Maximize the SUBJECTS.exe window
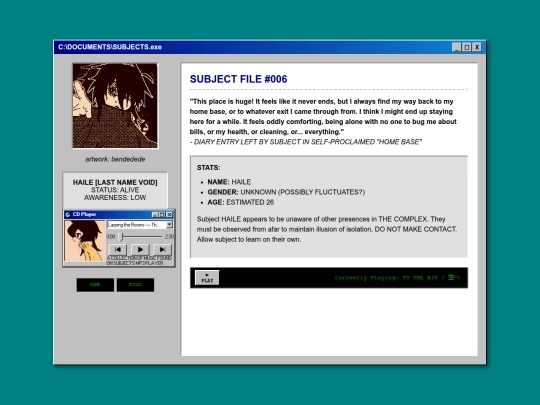 [467, 47]
